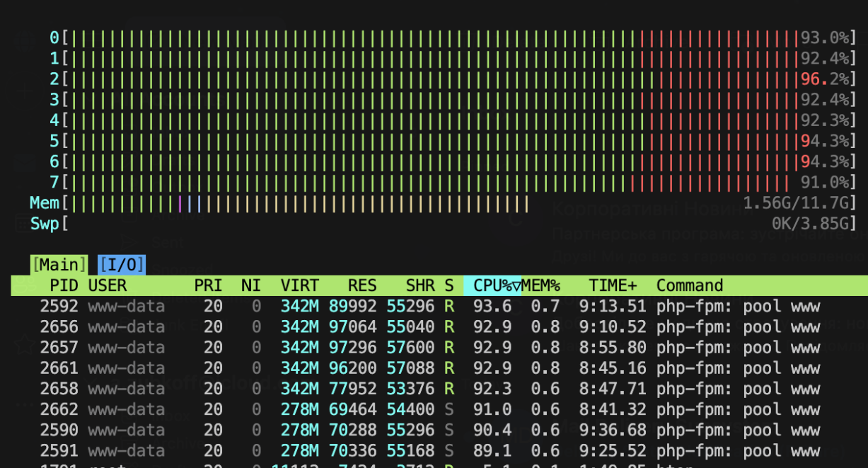Sort by the TIME+ column header
Viewport: 868px width, 468px height.
pos(613,285)
